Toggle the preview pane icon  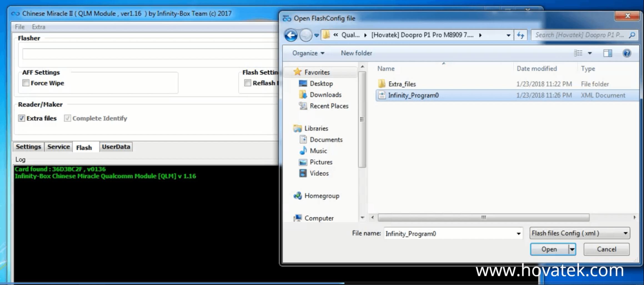[x=607, y=53]
